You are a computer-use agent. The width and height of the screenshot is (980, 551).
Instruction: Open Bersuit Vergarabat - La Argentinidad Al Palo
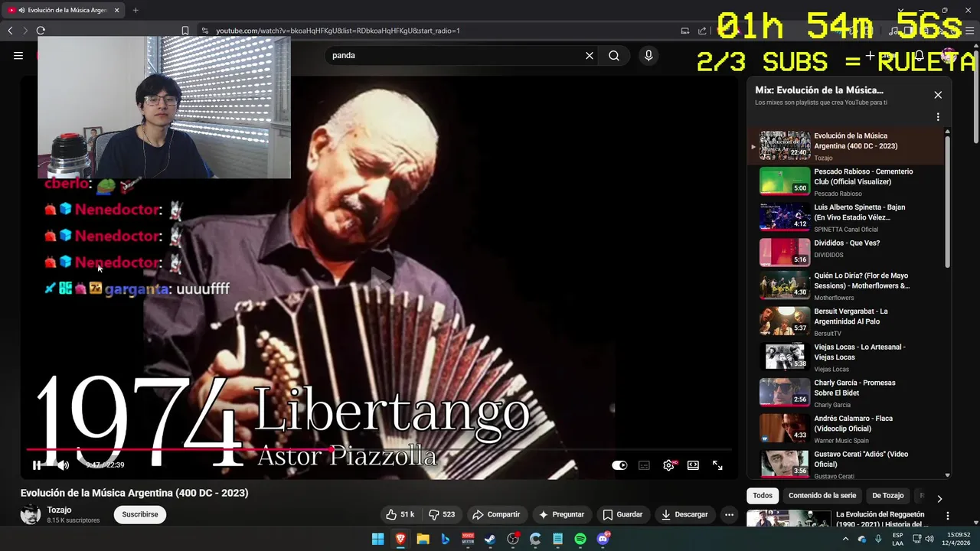tap(847, 321)
